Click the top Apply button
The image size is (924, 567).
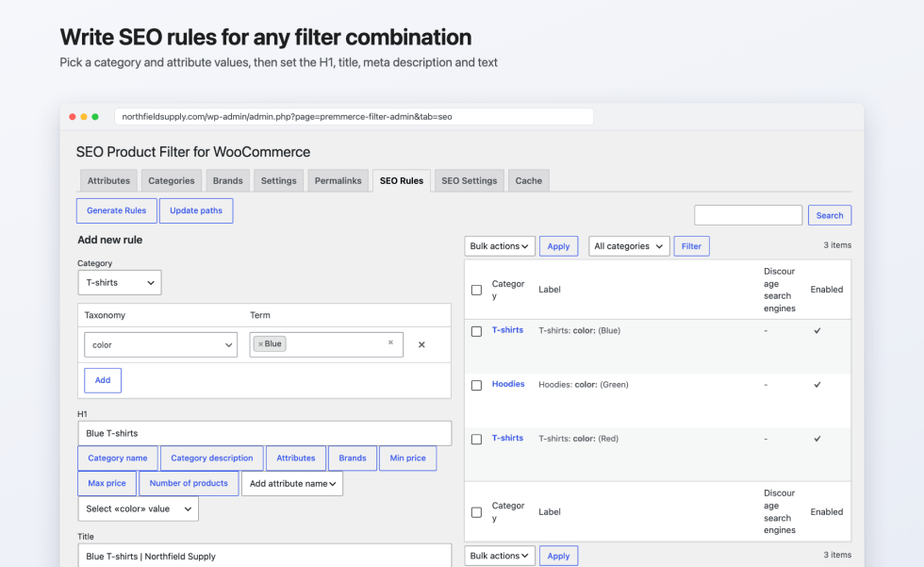coord(558,246)
